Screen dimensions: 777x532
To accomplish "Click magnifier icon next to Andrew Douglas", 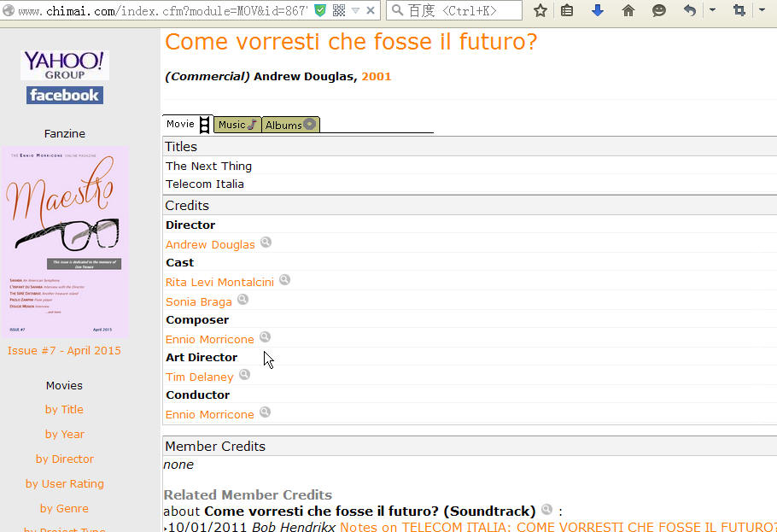I will pyautogui.click(x=266, y=243).
